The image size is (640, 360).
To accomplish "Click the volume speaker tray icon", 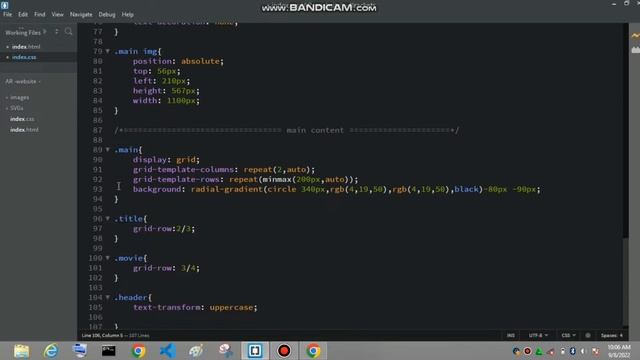I will coord(584,351).
